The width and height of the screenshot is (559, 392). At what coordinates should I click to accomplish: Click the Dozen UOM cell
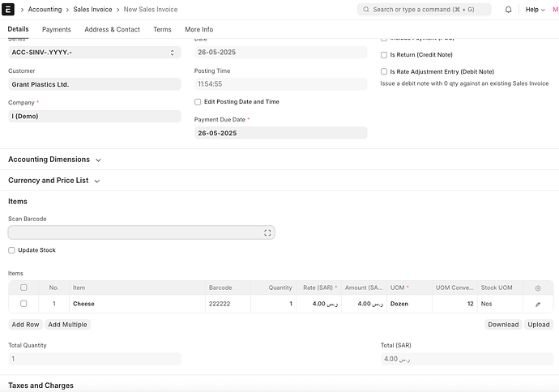tap(409, 304)
